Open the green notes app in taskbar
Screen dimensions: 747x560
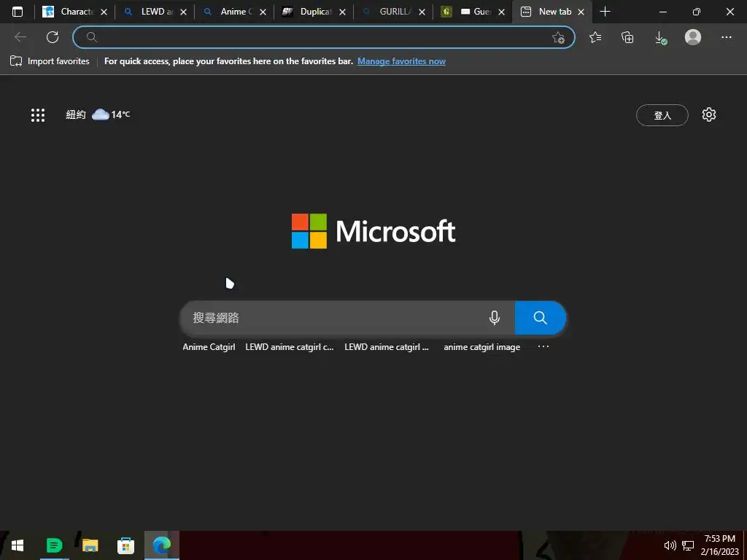pos(54,545)
